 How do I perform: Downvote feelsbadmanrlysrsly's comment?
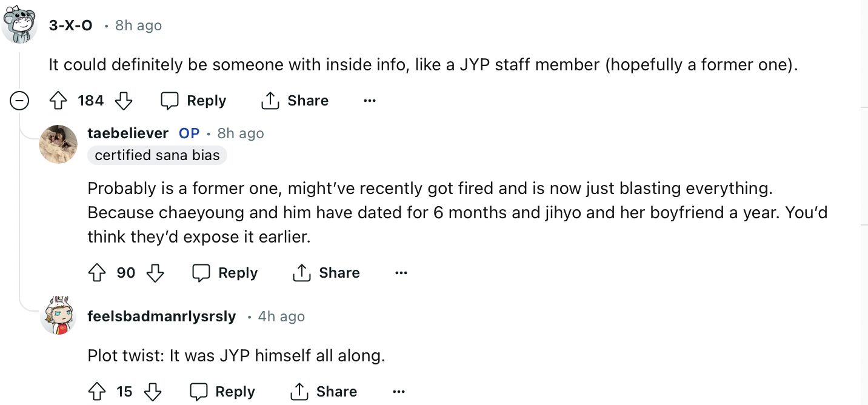(x=152, y=392)
